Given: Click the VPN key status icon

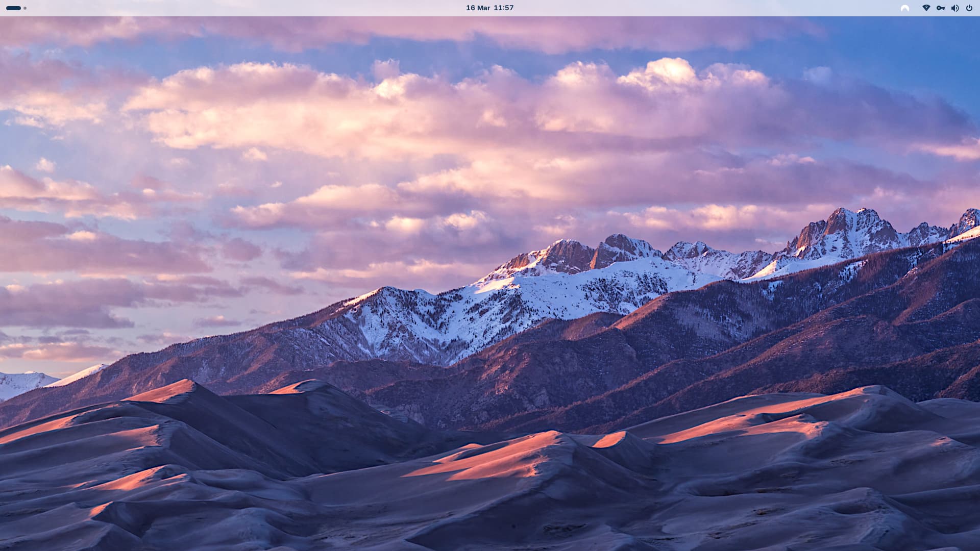Looking at the screenshot, I should coord(940,8).
